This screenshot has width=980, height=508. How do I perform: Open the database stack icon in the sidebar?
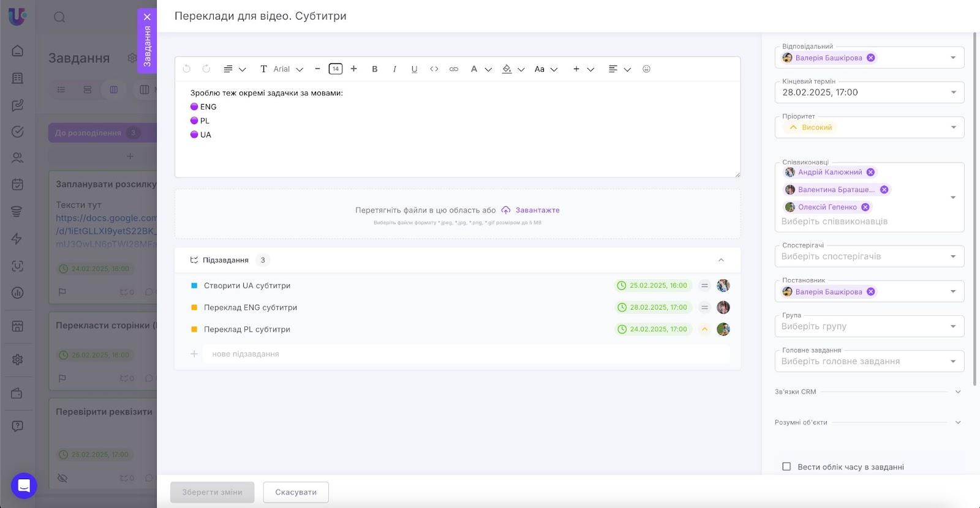click(x=18, y=212)
